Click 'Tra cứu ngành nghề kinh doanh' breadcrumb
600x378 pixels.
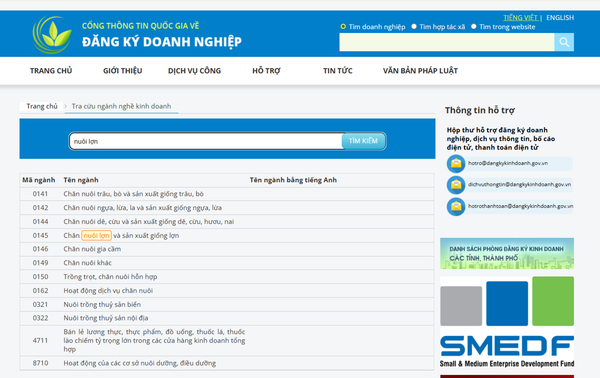(121, 106)
